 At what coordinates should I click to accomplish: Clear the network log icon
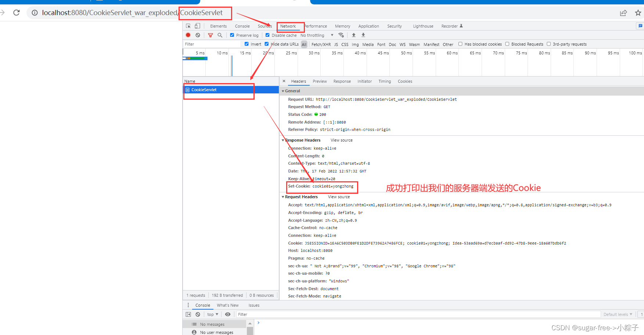(x=198, y=35)
